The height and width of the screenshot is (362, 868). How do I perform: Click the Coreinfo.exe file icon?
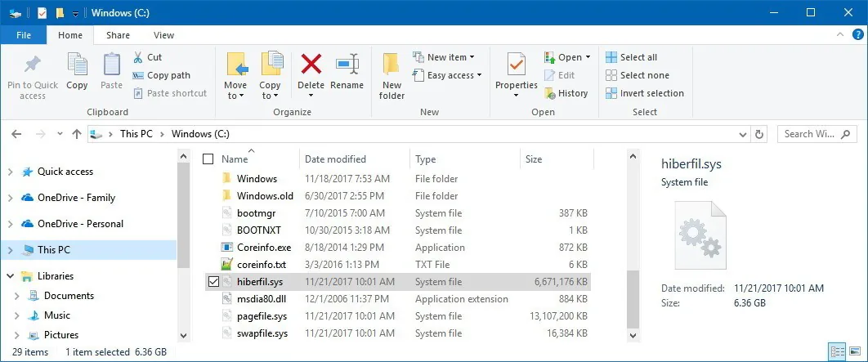click(x=226, y=248)
